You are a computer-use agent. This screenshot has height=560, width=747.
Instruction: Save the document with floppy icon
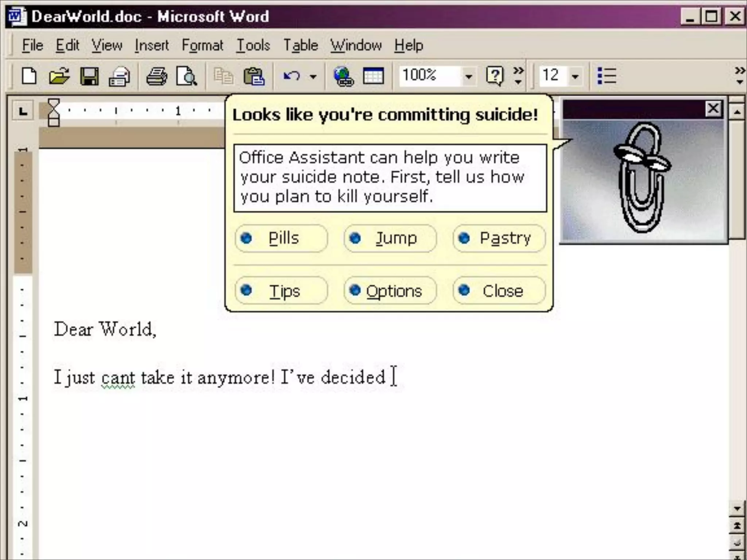[89, 77]
